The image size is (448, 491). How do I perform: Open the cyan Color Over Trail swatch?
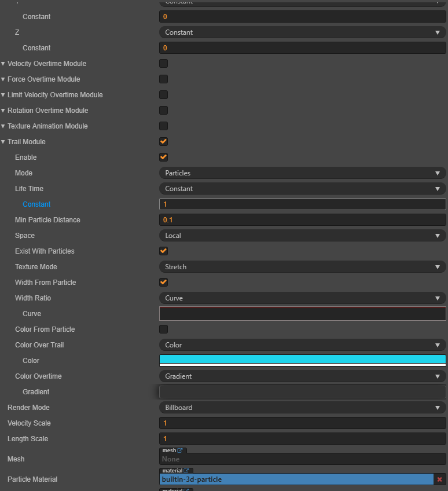[302, 360]
